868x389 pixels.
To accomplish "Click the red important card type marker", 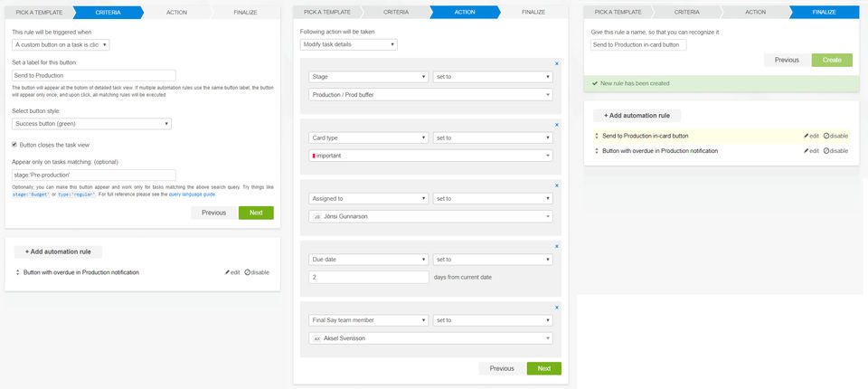I will point(313,156).
